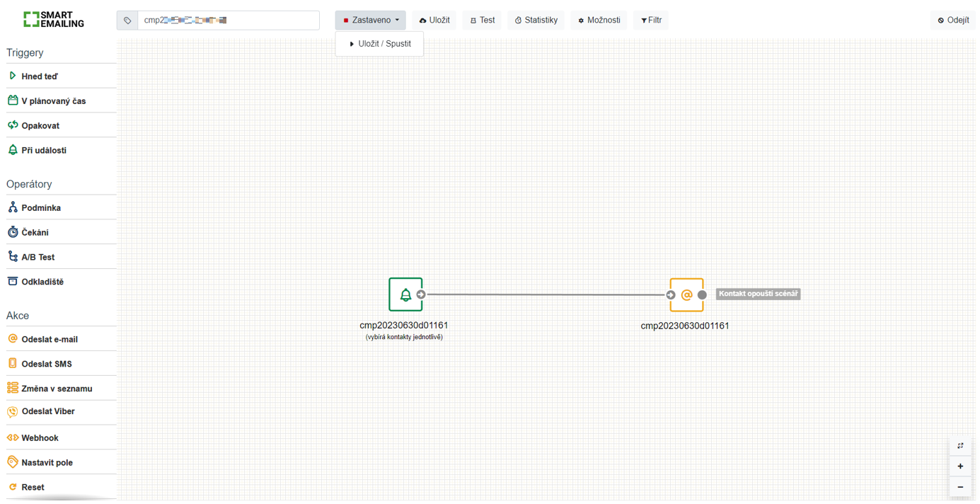Choose the 'Opakovat' repeat trigger
This screenshot has width=980, height=504.
(40, 125)
